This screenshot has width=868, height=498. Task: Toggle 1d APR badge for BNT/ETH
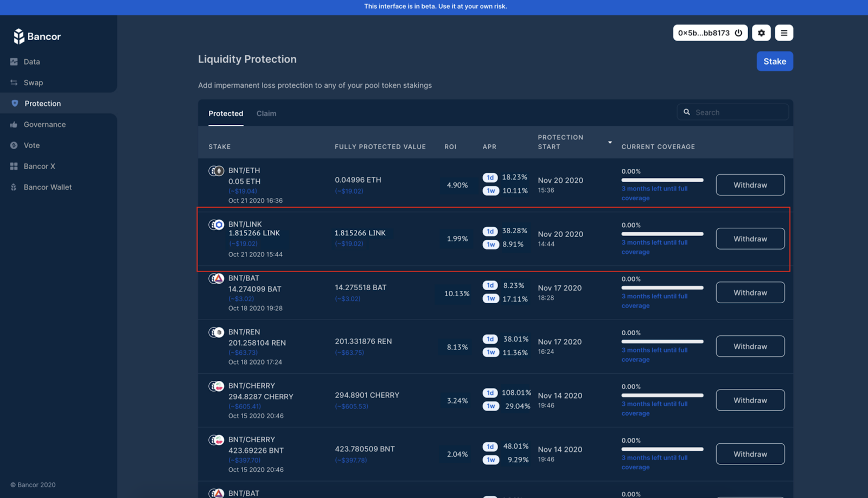(x=490, y=177)
